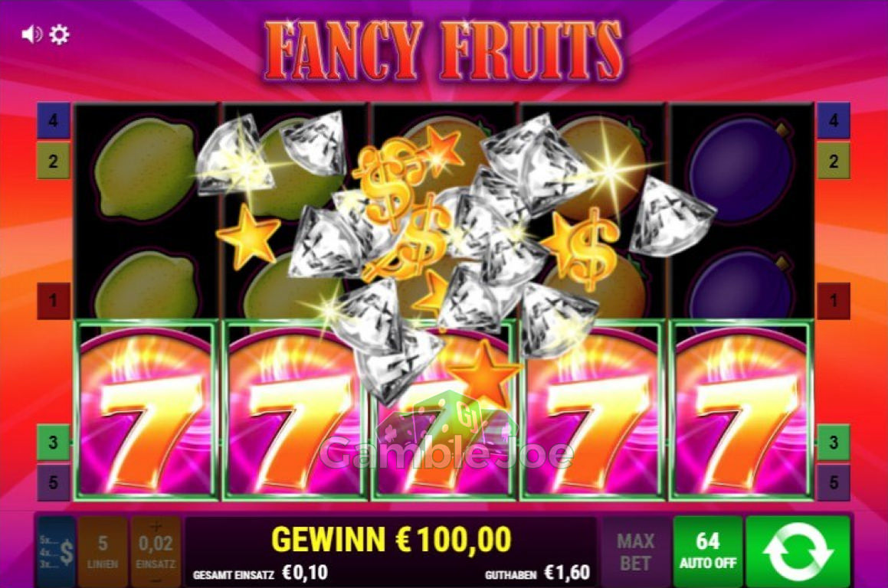
Task: Select payline 4 marker on right side
Action: [834, 120]
